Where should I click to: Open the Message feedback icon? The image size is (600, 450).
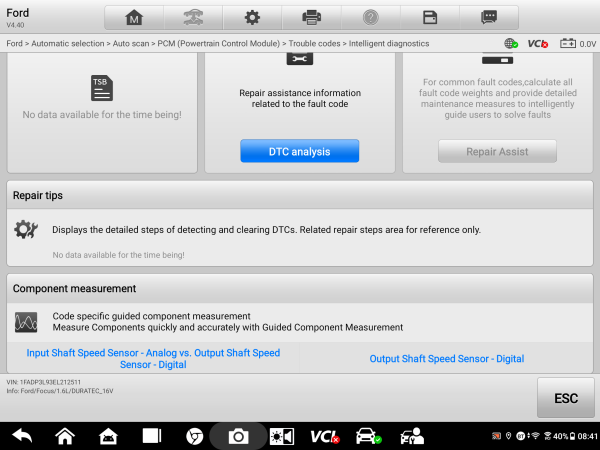[489, 18]
